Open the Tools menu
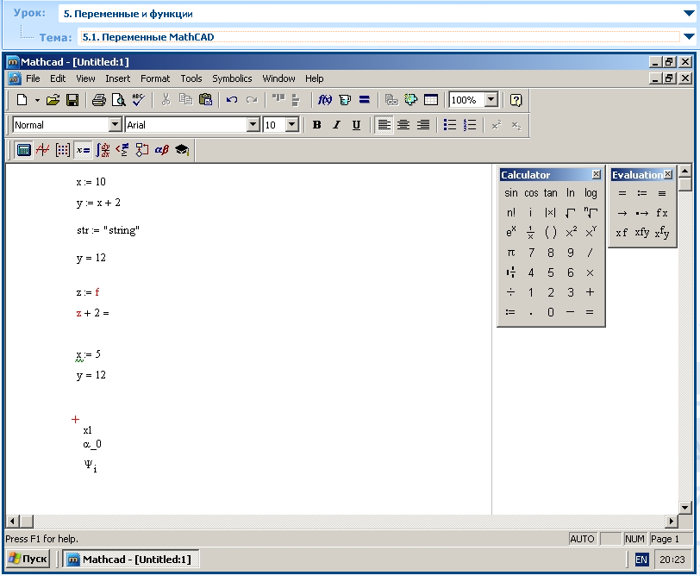 pyautogui.click(x=191, y=78)
